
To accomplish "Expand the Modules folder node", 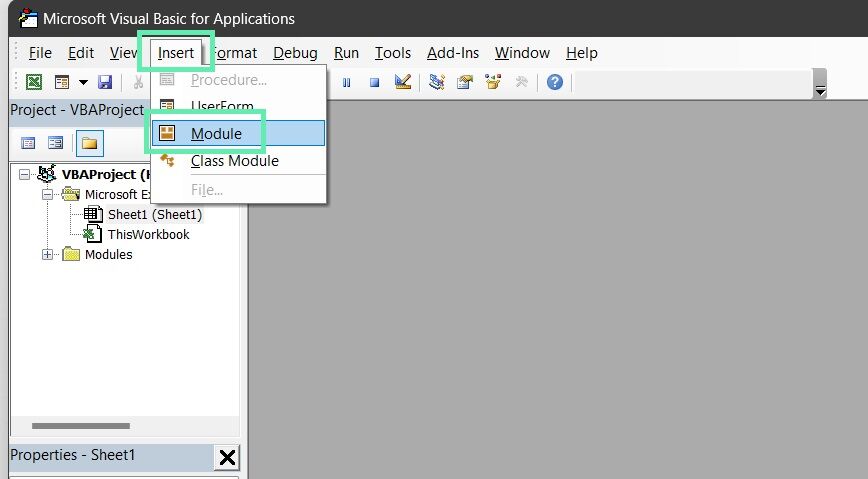I will click(48, 255).
